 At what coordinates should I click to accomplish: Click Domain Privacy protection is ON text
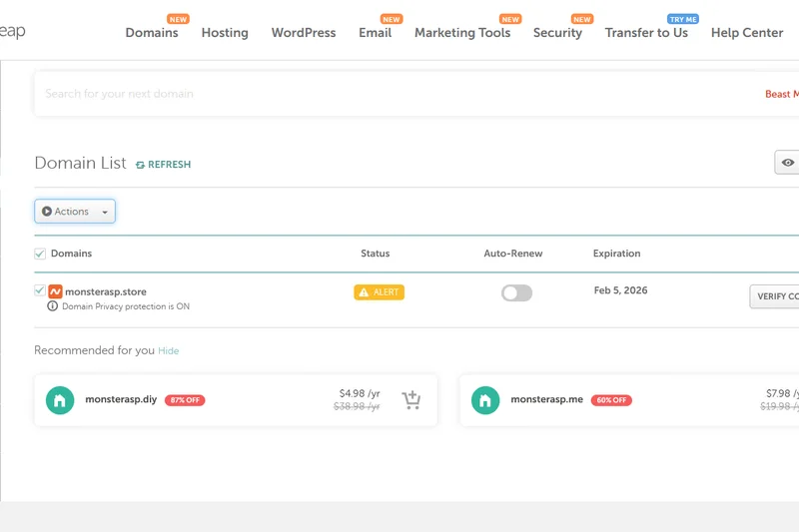[x=126, y=306]
